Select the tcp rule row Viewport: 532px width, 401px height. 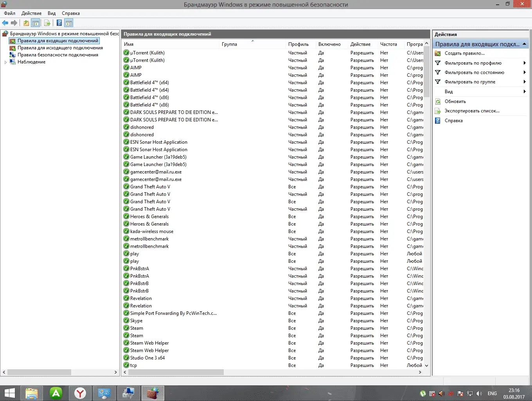tap(273, 365)
